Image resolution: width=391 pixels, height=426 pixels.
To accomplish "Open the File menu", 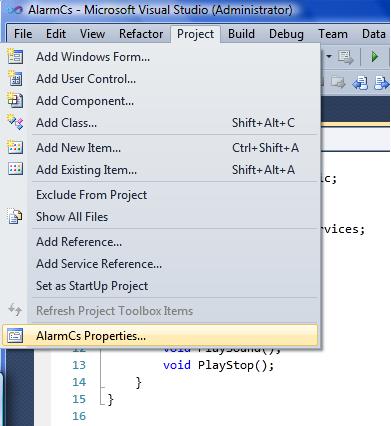I will pyautogui.click(x=23, y=34).
